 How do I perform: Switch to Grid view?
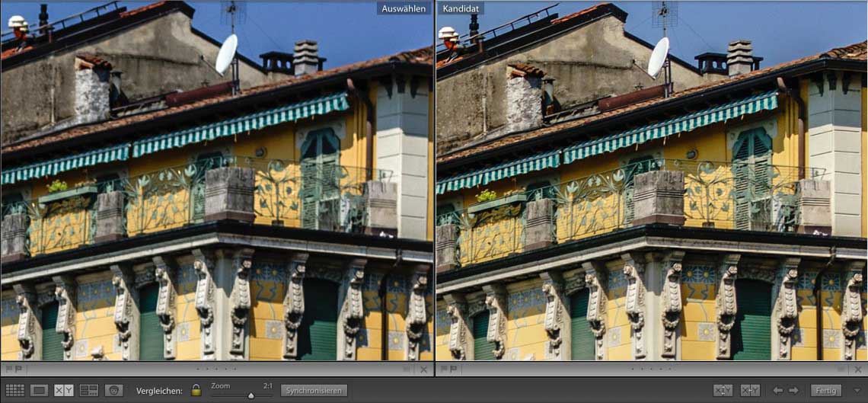14,390
